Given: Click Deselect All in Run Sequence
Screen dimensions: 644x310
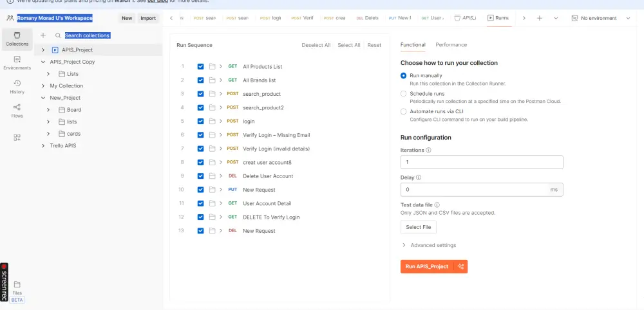Looking at the screenshot, I should [316, 45].
